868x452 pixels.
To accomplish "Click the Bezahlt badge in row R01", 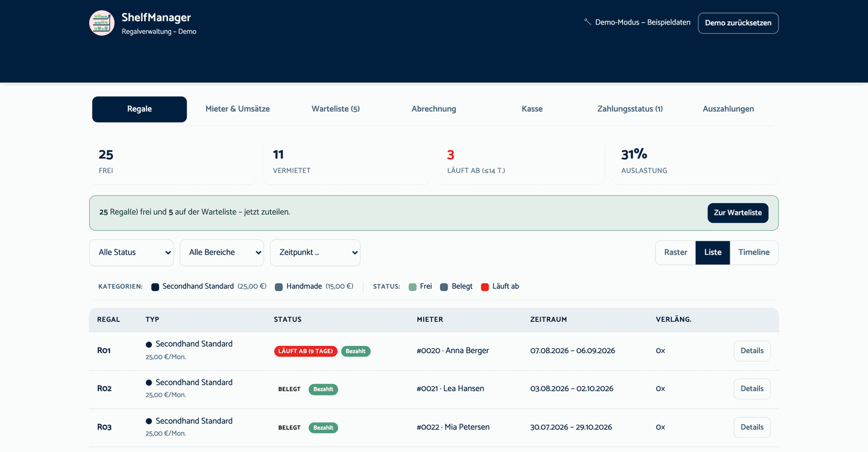I will pos(356,351).
